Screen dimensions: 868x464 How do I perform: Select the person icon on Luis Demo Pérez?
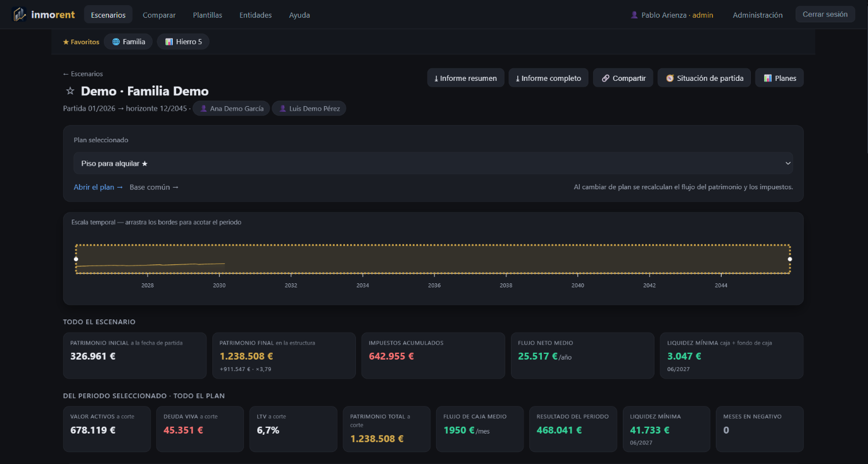(282, 108)
